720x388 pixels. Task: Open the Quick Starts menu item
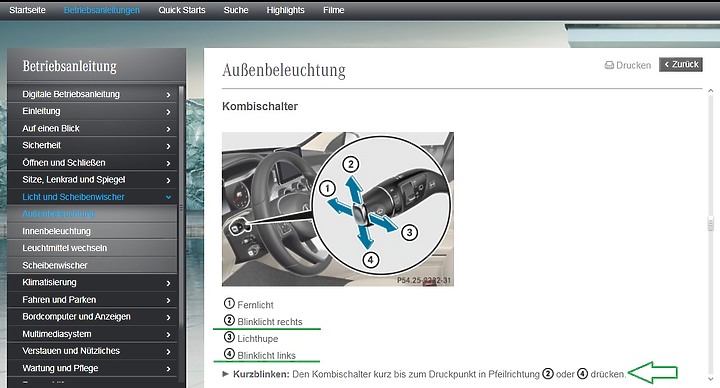point(182,10)
